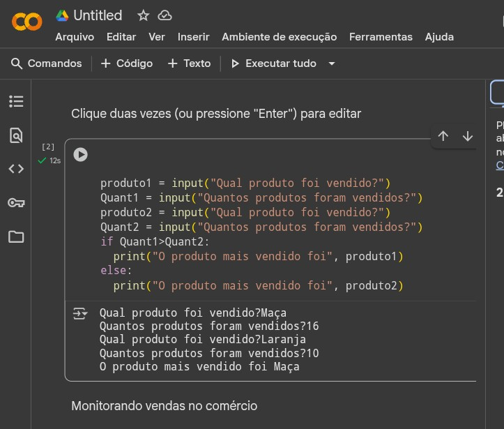Star the Untitled notebook
This screenshot has height=429, width=504.
tap(144, 15)
